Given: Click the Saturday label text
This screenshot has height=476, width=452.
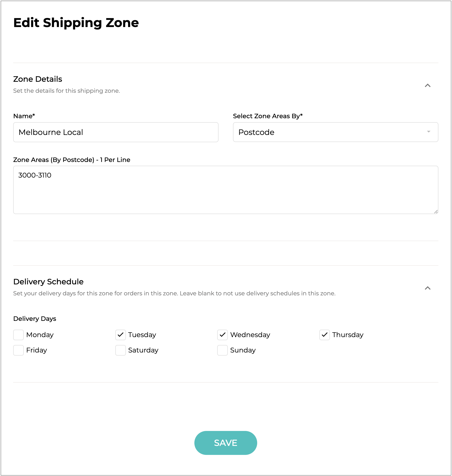Looking at the screenshot, I should point(143,350).
